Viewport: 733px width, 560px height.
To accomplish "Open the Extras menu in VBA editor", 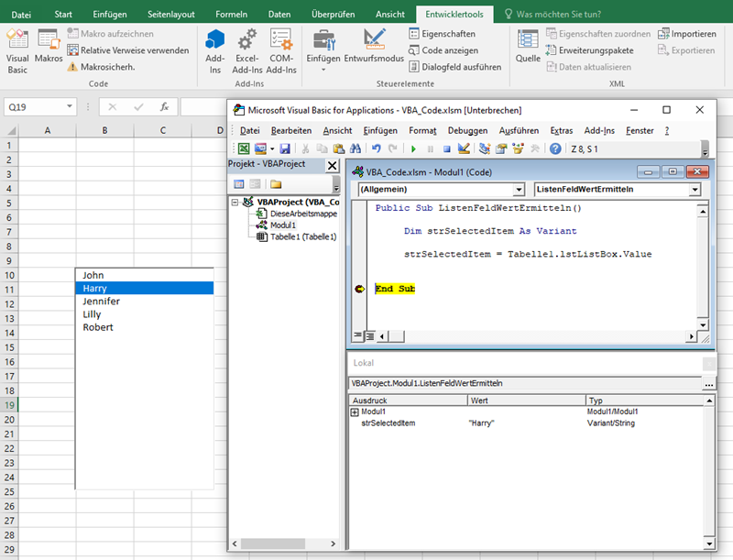I will [562, 130].
